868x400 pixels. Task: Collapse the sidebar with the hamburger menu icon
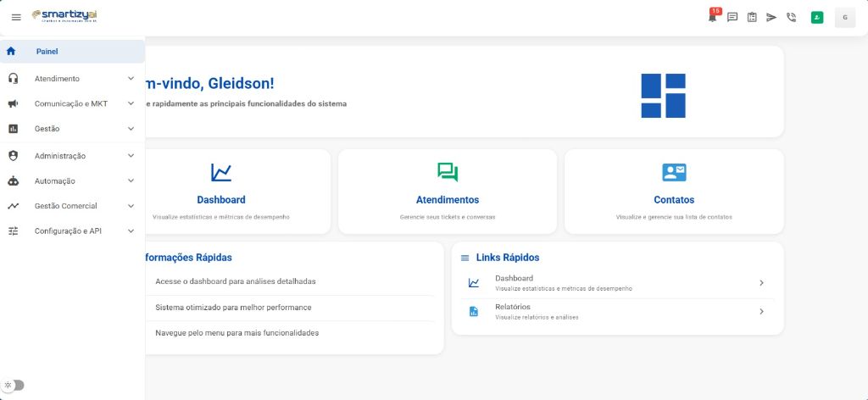tap(16, 17)
